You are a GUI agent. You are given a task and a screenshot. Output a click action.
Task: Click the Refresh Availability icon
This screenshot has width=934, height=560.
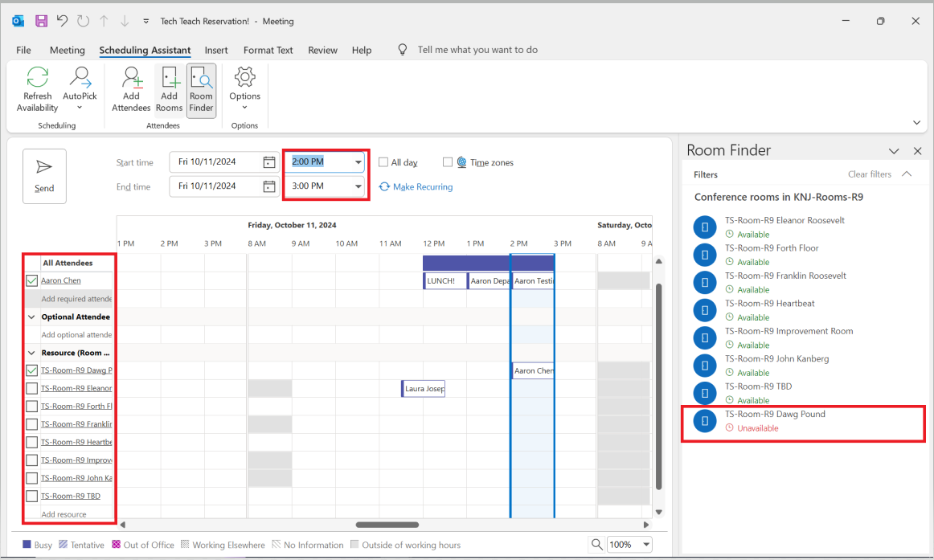tap(37, 78)
